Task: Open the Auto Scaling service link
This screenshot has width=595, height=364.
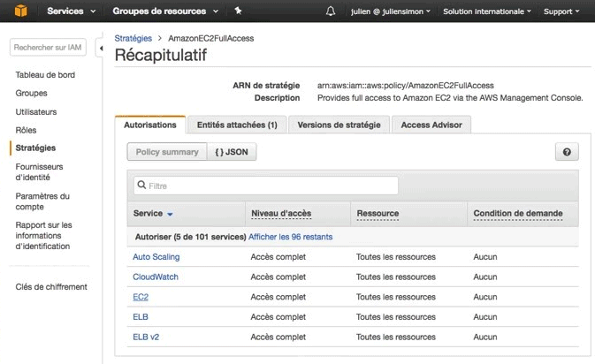Action: (x=156, y=257)
